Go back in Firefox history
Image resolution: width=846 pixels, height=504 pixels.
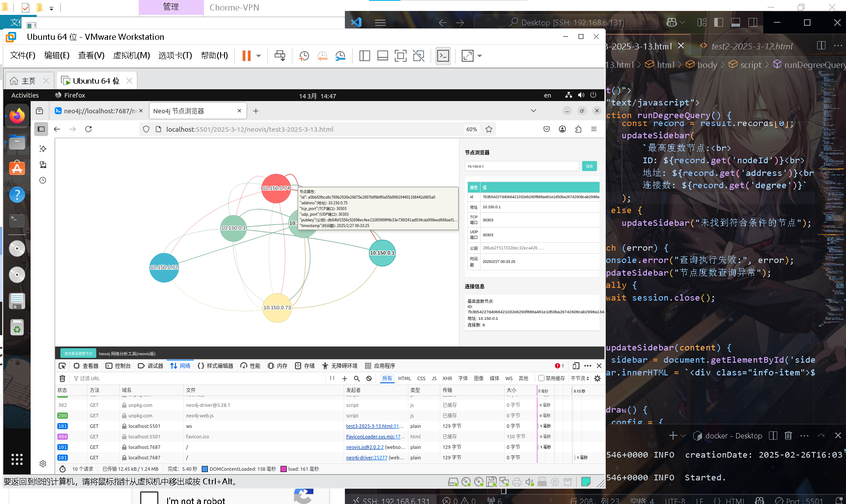[57, 129]
